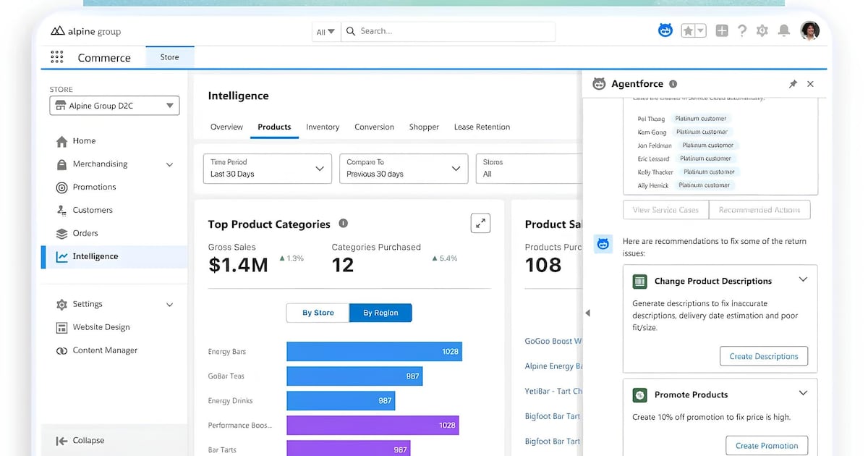
Task: Open the Compare To dropdown
Action: [x=403, y=168]
